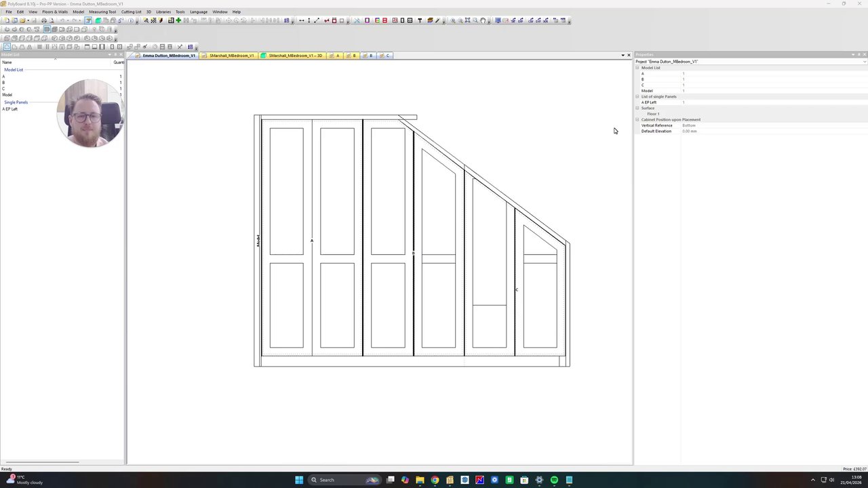This screenshot has width=868, height=488.
Task: Collapse Cabinet Position upon Placement section
Action: [637, 119]
